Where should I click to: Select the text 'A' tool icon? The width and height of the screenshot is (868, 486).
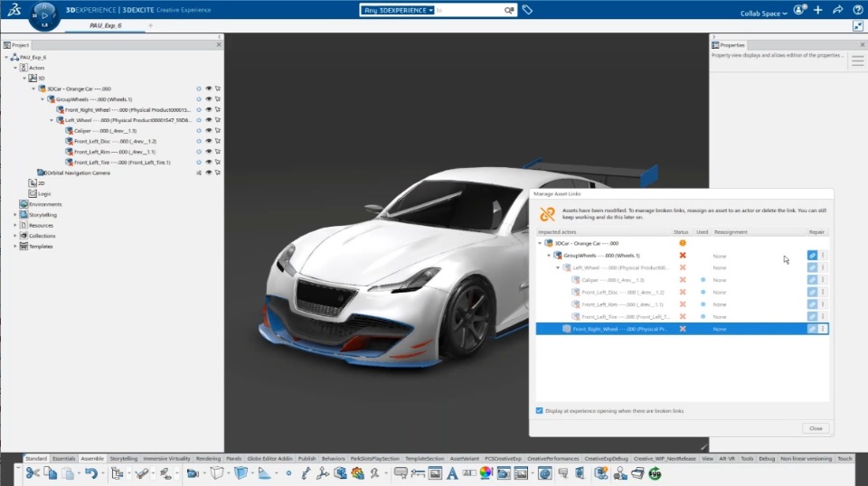pos(452,473)
